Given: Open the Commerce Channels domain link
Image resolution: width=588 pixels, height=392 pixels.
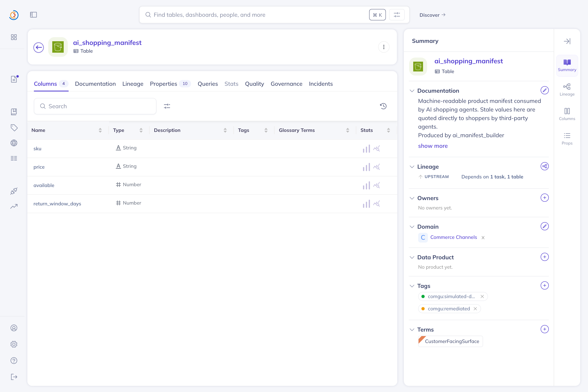Looking at the screenshot, I should 453,237.
